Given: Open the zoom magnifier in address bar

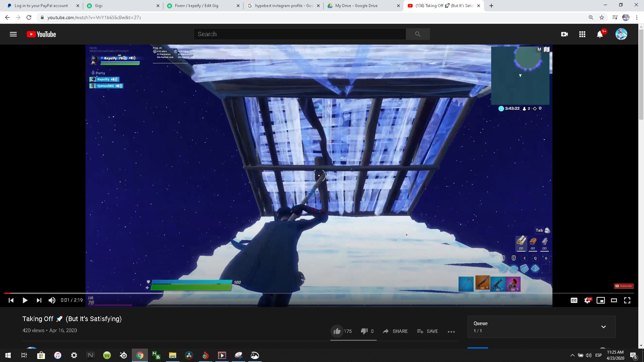Looking at the screenshot, I should [591, 17].
